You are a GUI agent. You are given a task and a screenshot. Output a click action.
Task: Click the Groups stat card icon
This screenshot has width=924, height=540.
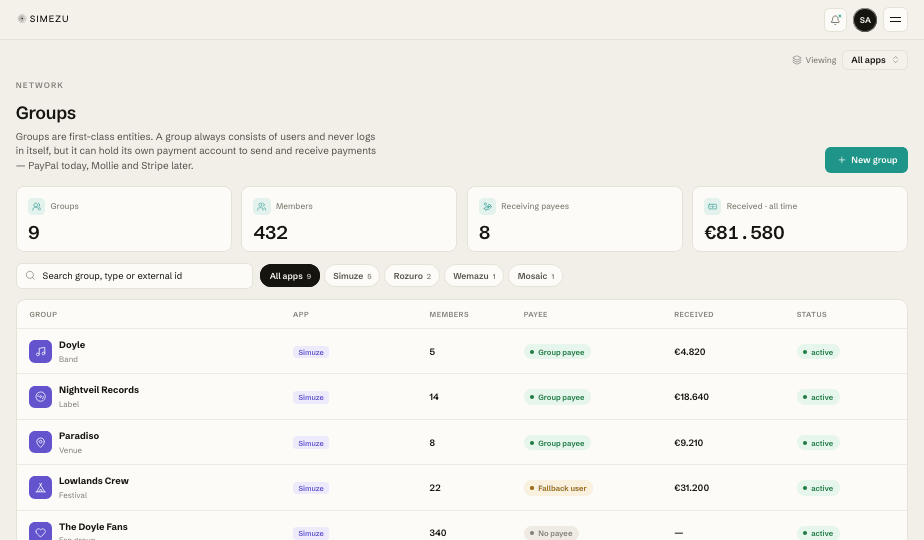[37, 206]
